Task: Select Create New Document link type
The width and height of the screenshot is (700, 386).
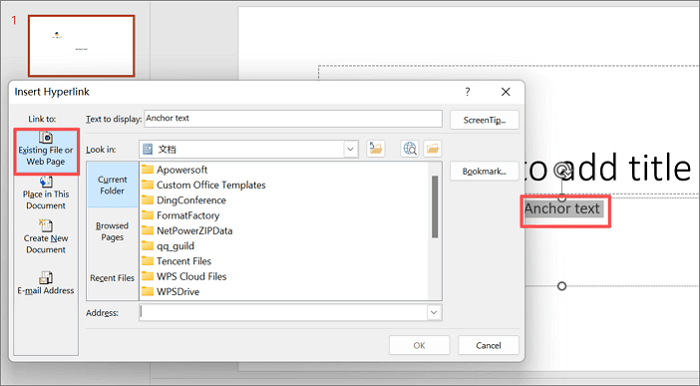Action: [46, 237]
